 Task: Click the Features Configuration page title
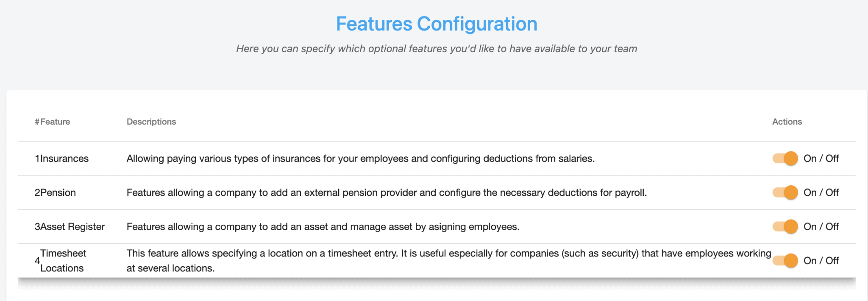436,24
